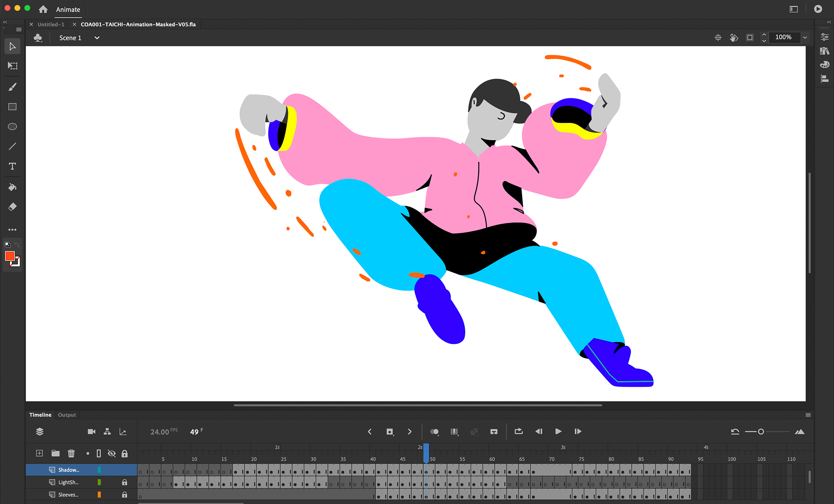Screen dimensions: 834x504
Task: Open the more tools ellipsis
Action: [x=13, y=230]
